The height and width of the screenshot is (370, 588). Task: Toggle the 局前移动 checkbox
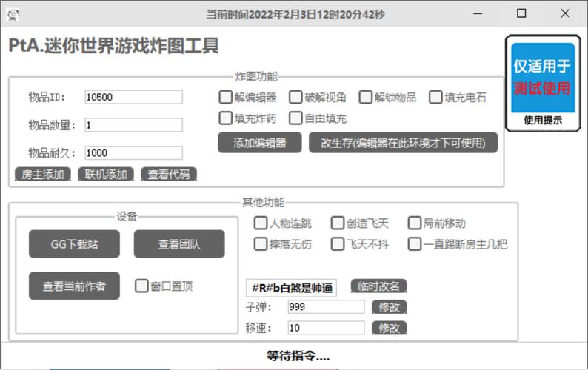tap(415, 223)
